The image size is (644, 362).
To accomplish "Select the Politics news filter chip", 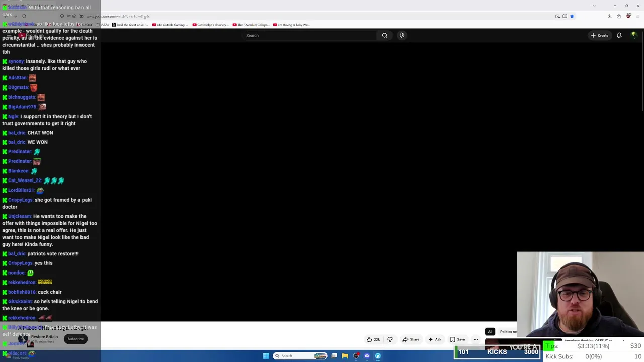I will pos(508,332).
